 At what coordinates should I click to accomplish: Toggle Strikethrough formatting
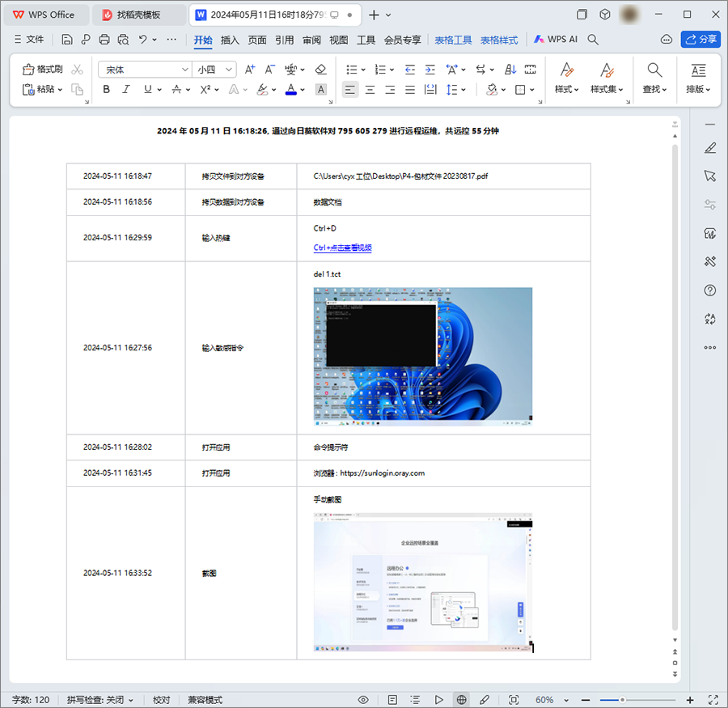pyautogui.click(x=176, y=89)
